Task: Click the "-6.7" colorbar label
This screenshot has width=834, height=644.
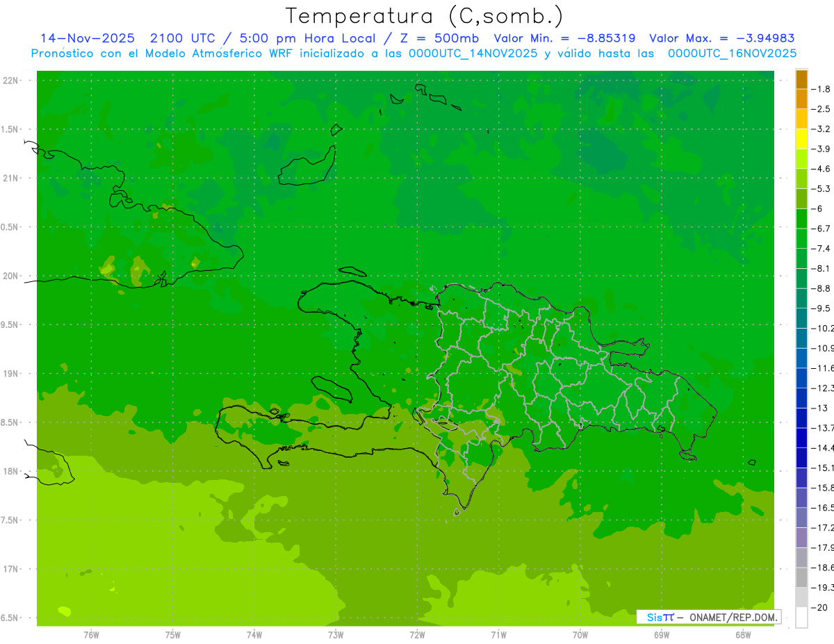Action: (x=821, y=229)
